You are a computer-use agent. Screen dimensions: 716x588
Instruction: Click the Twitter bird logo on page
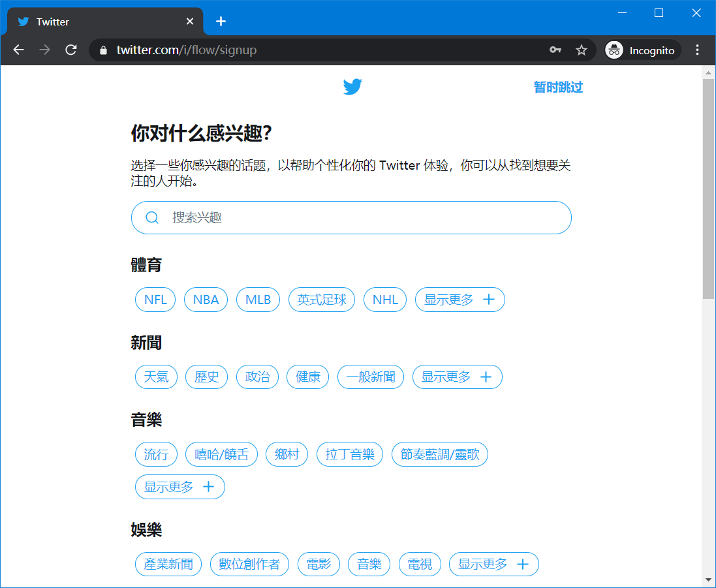click(x=352, y=87)
